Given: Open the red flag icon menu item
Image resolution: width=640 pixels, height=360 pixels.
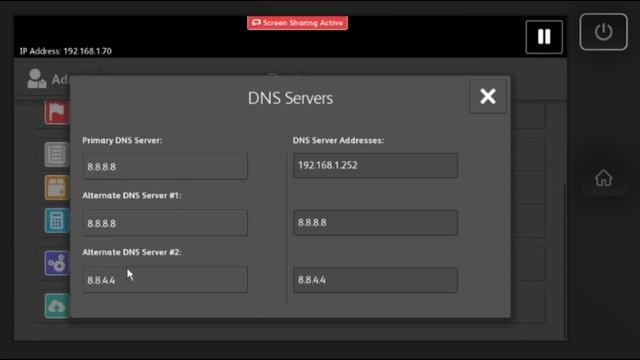Looking at the screenshot, I should pos(56,112).
